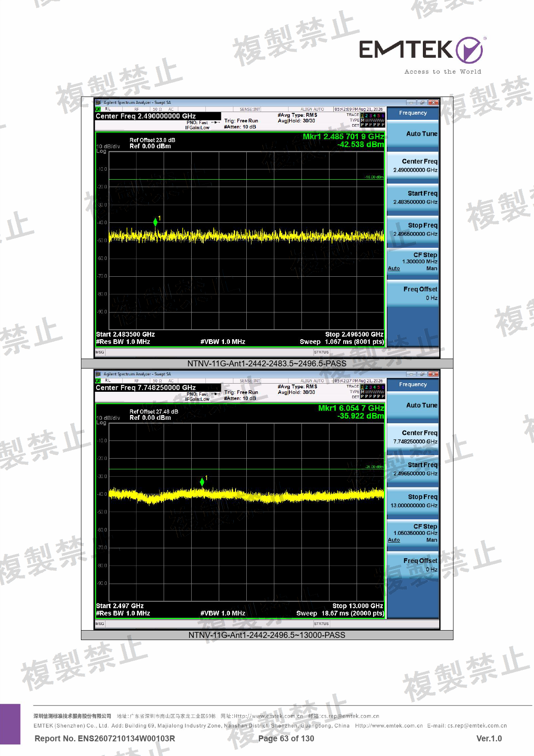Open the 'E-mail: cs.rep@emtek.com.cn' address link
Viewport: 534px width, 756px height.
467,726
